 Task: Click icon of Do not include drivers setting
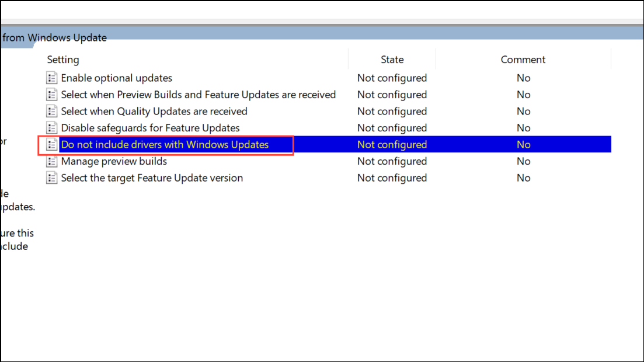52,145
